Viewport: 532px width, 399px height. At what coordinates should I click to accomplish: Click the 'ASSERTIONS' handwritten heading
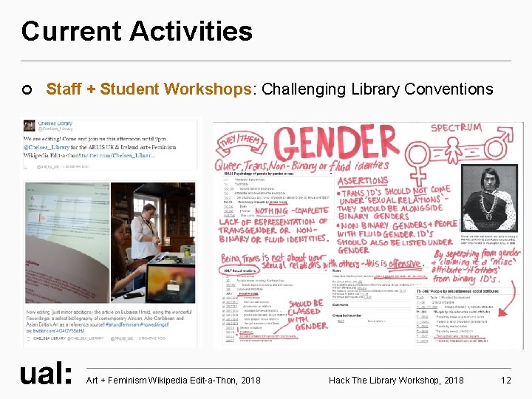(363, 182)
